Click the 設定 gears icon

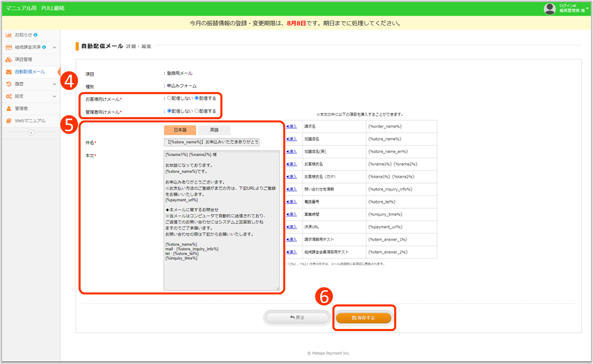pyautogui.click(x=8, y=96)
